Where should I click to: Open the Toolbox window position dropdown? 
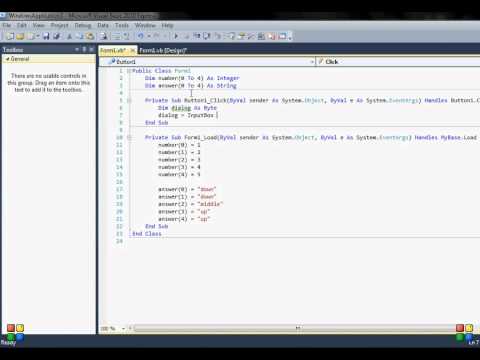(x=77, y=49)
